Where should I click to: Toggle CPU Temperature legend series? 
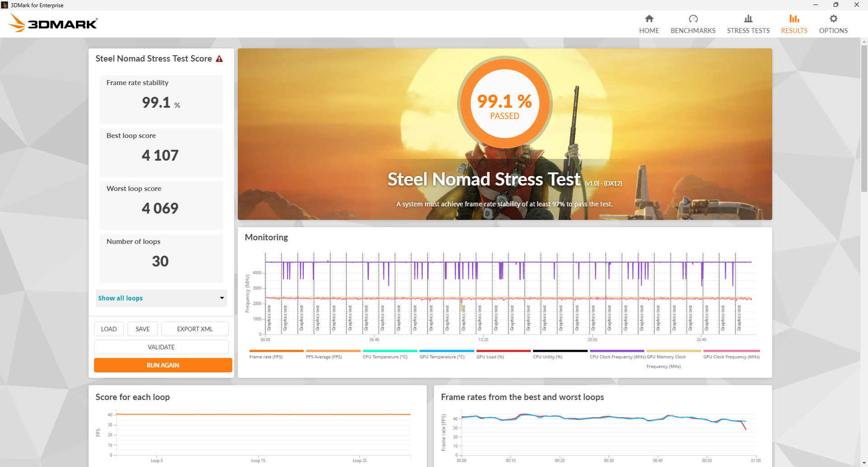(x=385, y=357)
